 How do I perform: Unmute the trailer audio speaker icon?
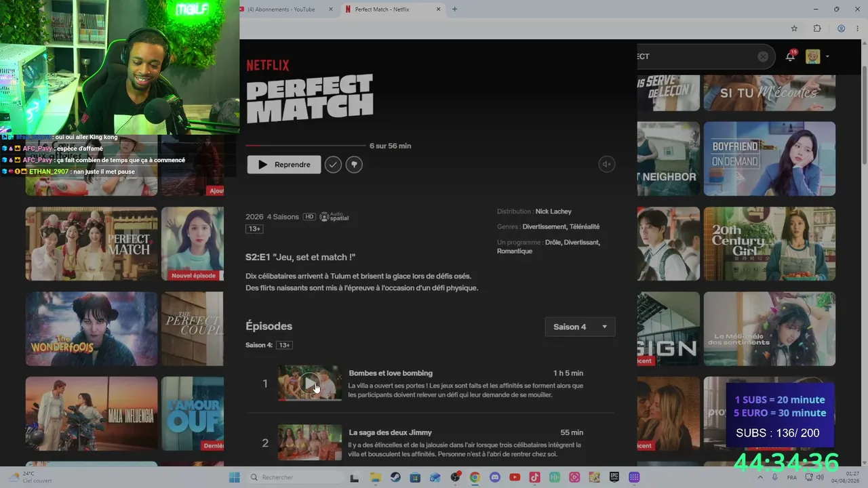coord(607,164)
